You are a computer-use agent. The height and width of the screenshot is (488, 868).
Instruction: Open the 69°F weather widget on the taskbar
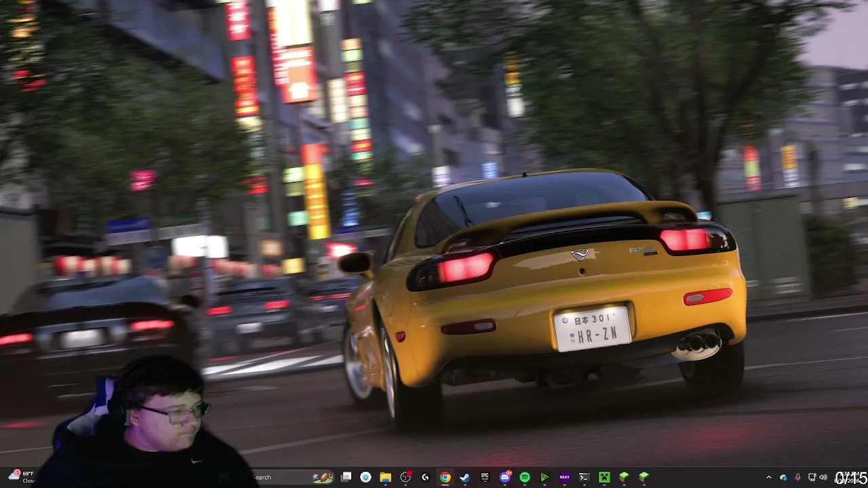click(x=20, y=476)
